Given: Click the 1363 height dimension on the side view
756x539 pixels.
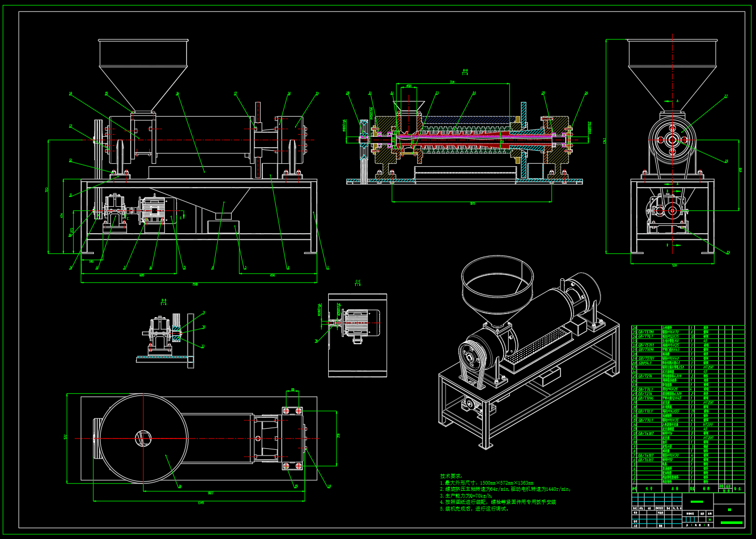Looking at the screenshot, I should click(x=605, y=141).
